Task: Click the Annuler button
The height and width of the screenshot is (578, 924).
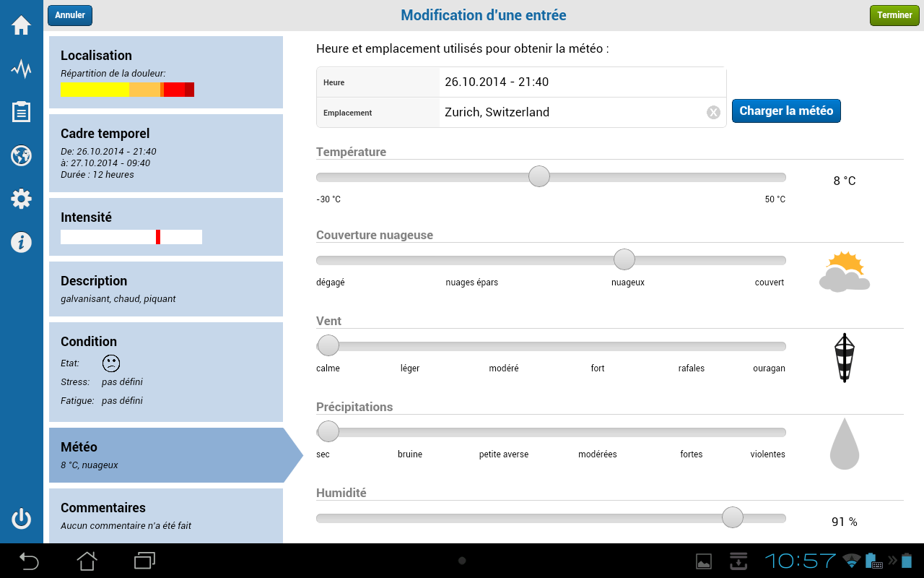Action: (70, 15)
